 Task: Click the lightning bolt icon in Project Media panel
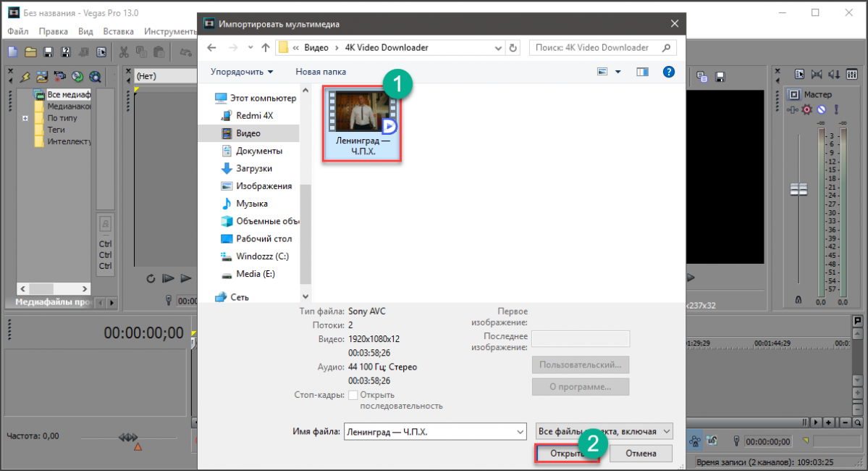[25, 77]
